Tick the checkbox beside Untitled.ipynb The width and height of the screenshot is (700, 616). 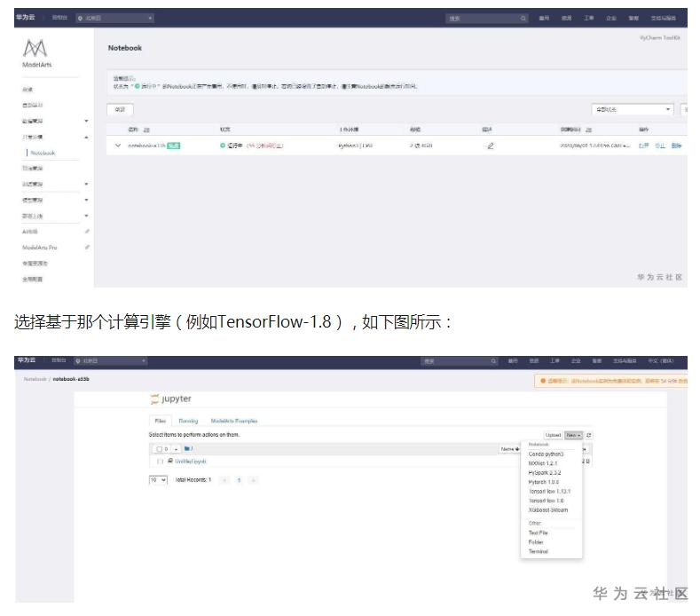click(x=160, y=461)
